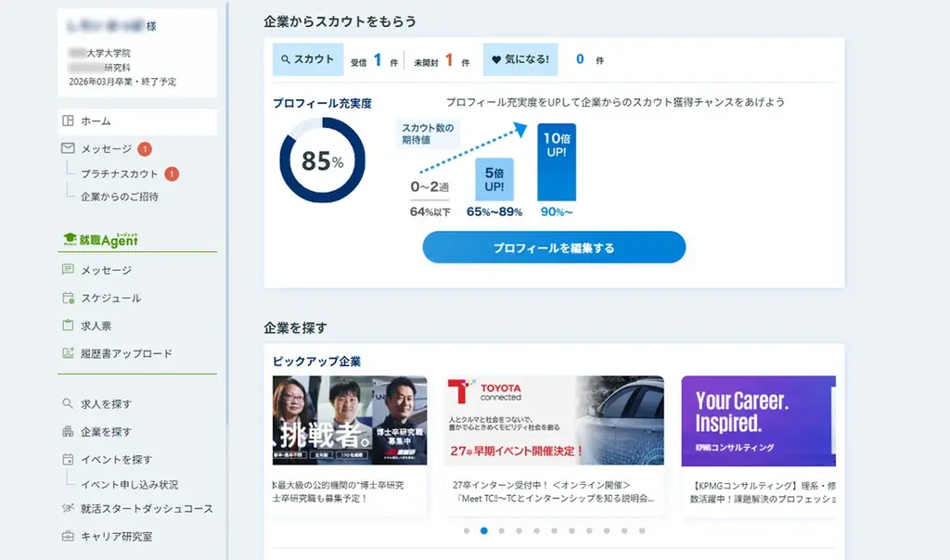Viewport: 950px width, 560px height.
Task: Toggle the 気になる! heart button
Action: [x=520, y=59]
